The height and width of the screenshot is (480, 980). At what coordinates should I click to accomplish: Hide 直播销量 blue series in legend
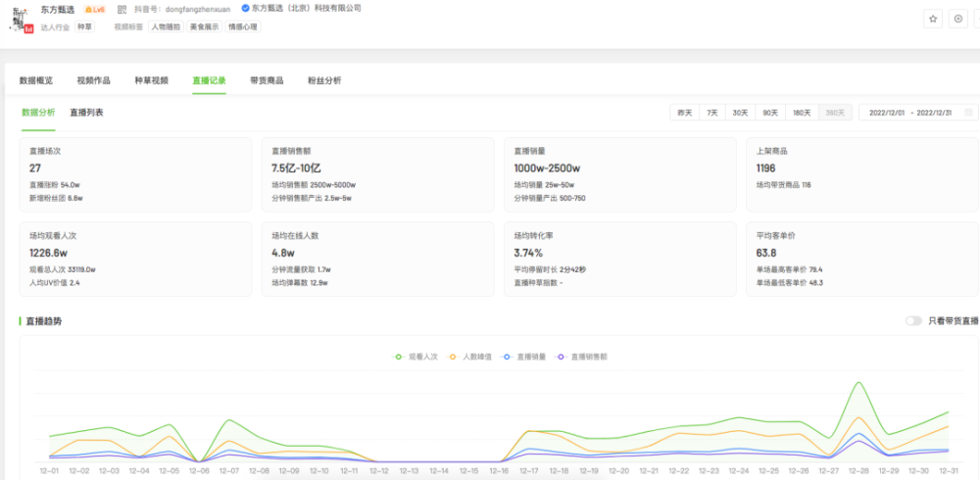(x=508, y=357)
